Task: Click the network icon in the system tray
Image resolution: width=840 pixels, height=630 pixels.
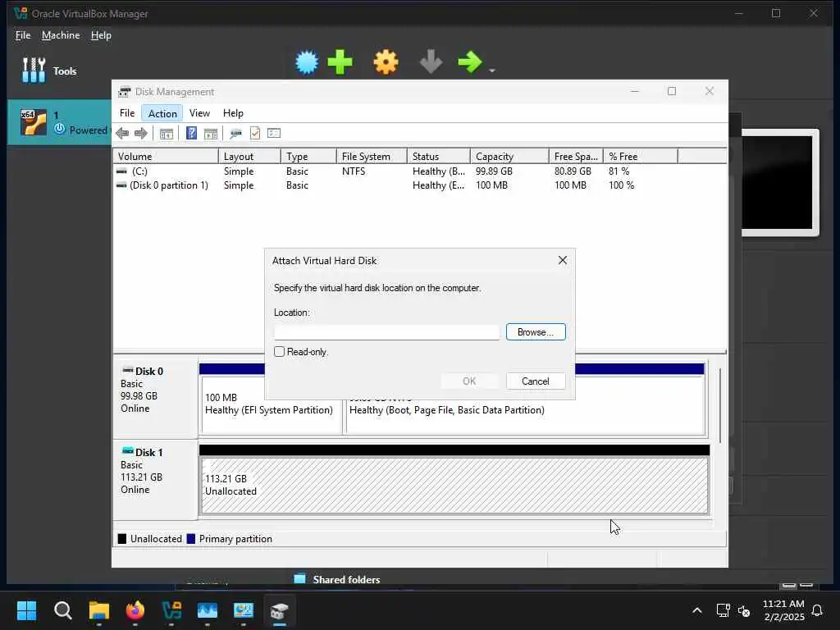Action: tap(724, 610)
